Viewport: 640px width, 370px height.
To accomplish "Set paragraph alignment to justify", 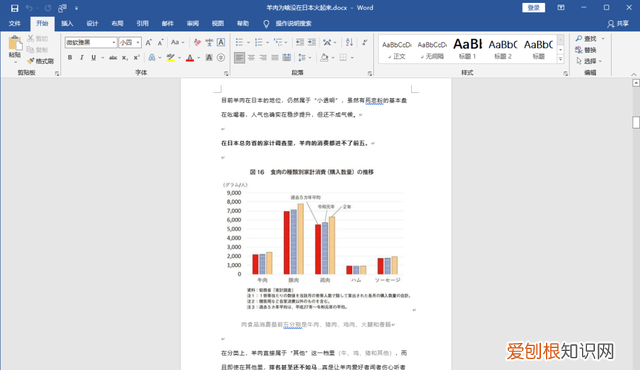I will pyautogui.click(x=275, y=58).
